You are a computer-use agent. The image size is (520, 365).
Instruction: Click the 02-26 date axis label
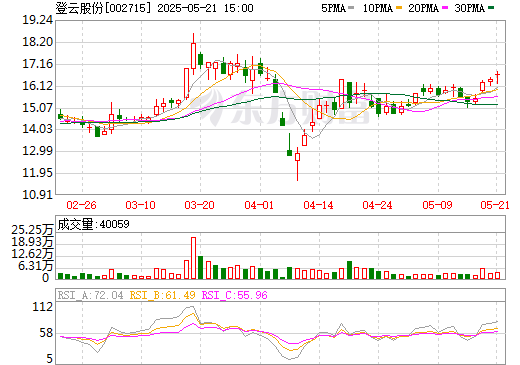[81, 205]
